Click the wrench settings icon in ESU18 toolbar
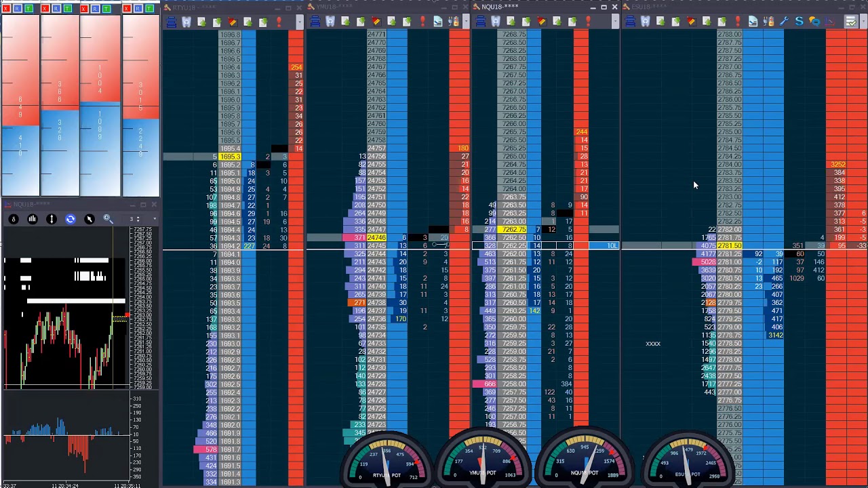Image resolution: width=868 pixels, height=488 pixels. tap(784, 22)
